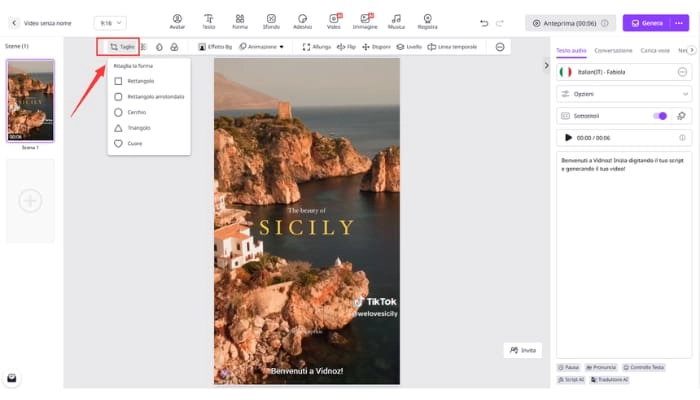The image size is (700, 400).
Task: Select the Taglio crop tool
Action: tap(122, 46)
